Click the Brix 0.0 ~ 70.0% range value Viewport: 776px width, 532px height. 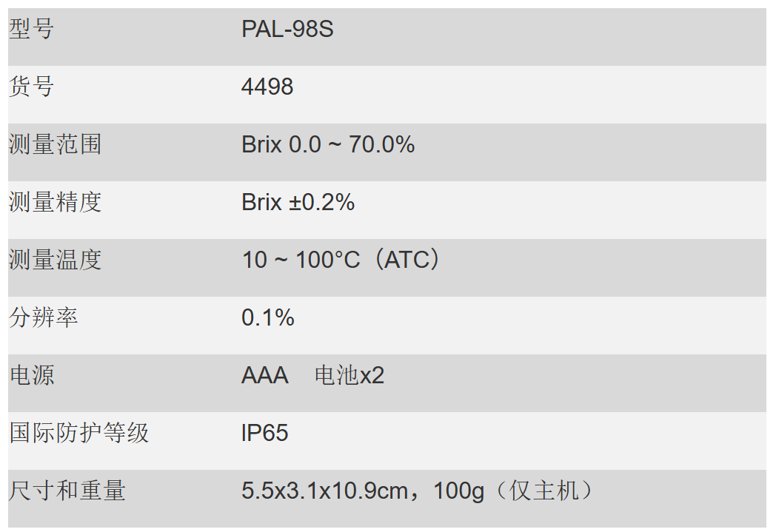click(x=328, y=145)
